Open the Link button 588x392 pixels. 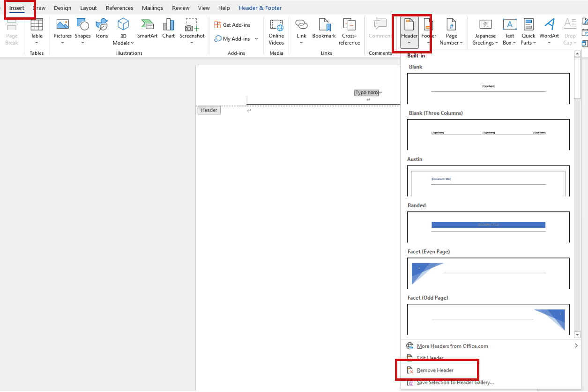coord(301,32)
